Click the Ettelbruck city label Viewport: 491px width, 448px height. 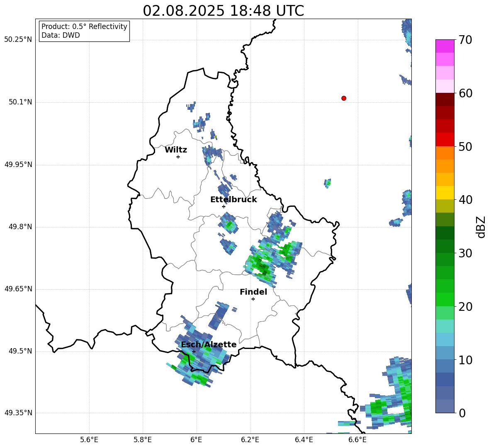click(233, 200)
